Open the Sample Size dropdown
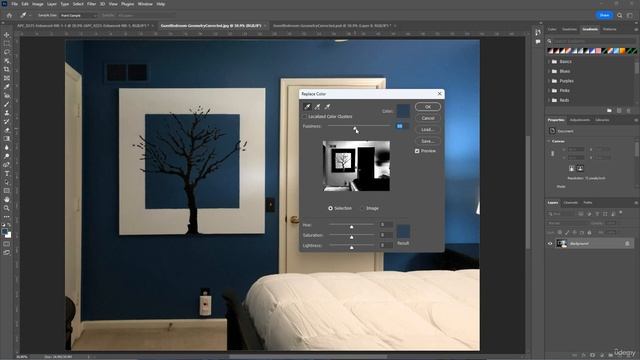 78,16
